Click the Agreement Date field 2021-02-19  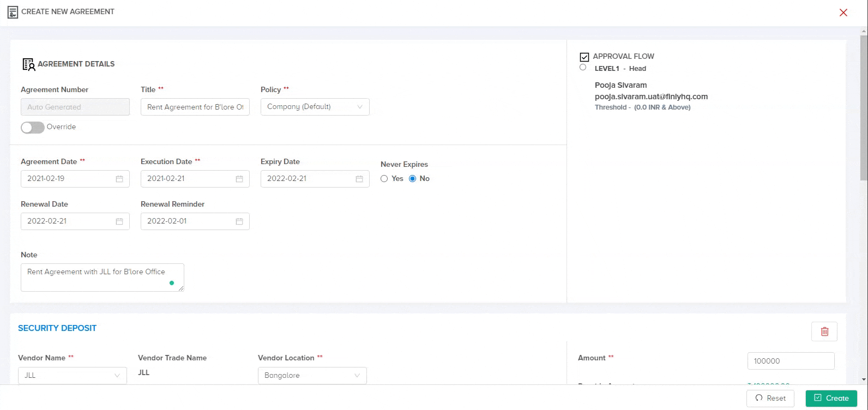[x=75, y=179]
